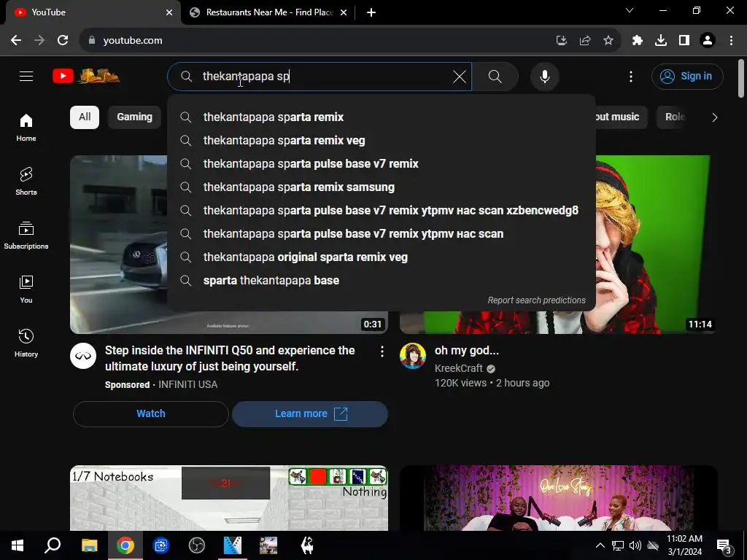This screenshot has width=747, height=560.
Task: Close the Restaurants Near Me tab
Action: 344,12
